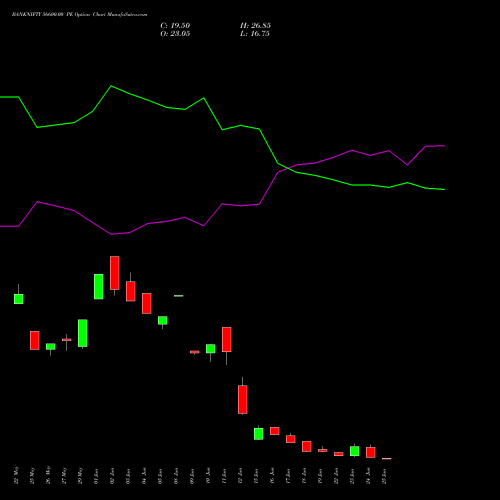Click the 02 Jun date label
The image size is (500, 500).
tap(112, 476)
